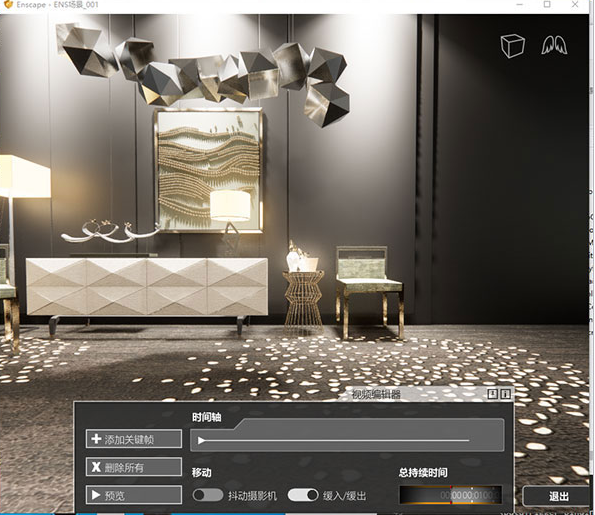Click the 添加关键帧 (add keyframe) button
The image size is (595, 515).
pos(134,439)
